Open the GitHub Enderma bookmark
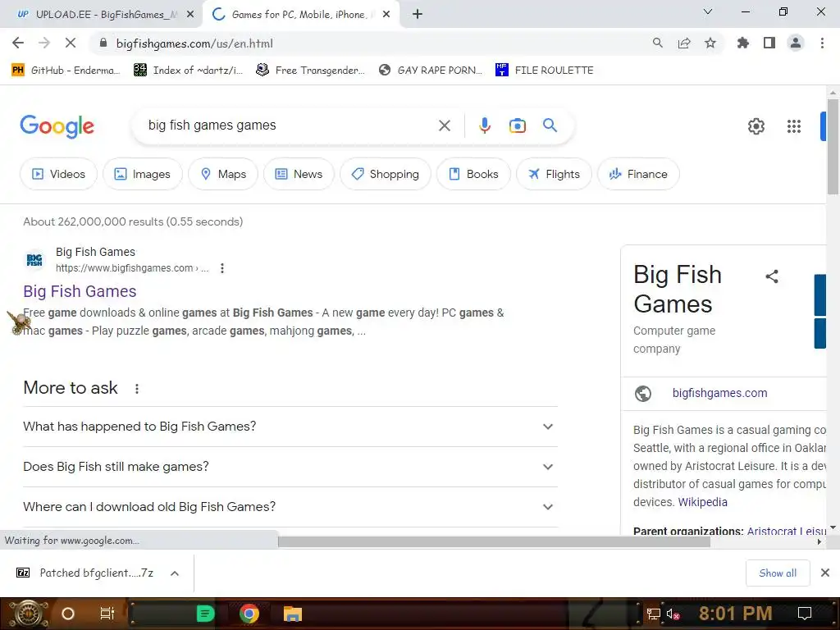840x630 pixels. point(66,71)
